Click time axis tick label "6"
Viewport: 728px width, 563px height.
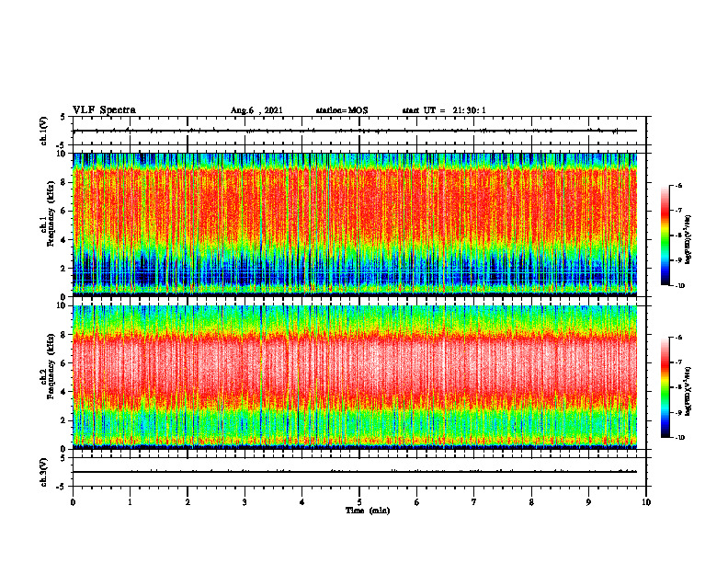point(417,502)
